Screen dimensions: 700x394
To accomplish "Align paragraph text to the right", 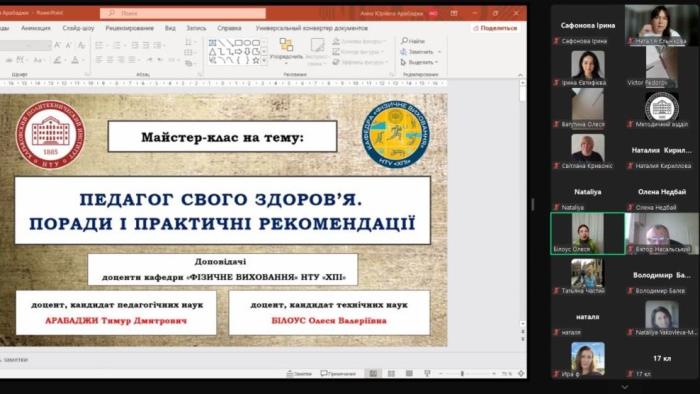I will coord(121,59).
